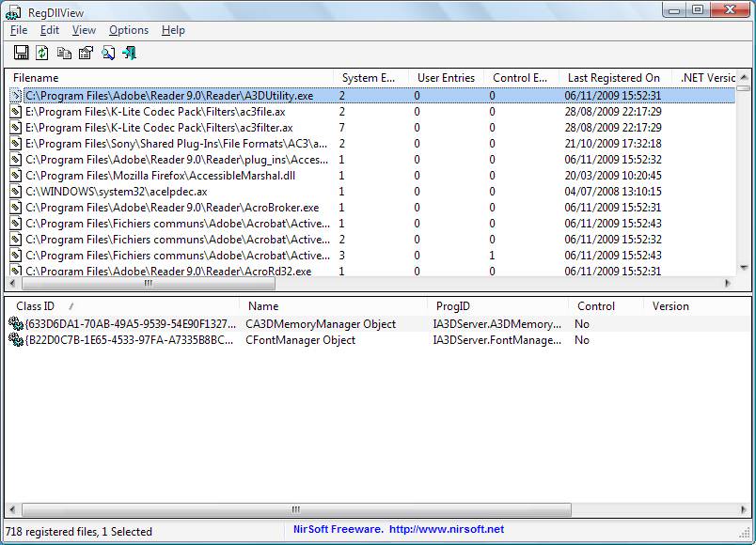756x545 pixels.
Task: Click the CFontManager Object class icon
Action: pyautogui.click(x=15, y=340)
